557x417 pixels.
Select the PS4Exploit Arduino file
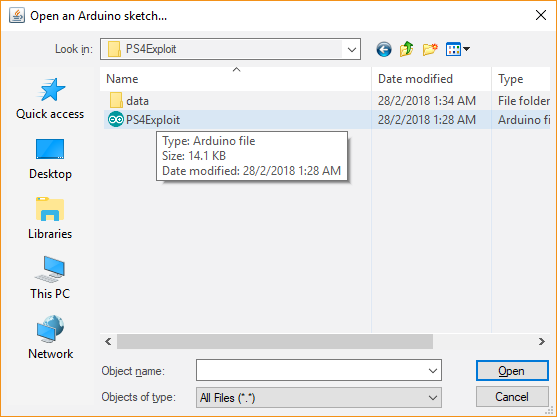pyautogui.click(x=144, y=120)
